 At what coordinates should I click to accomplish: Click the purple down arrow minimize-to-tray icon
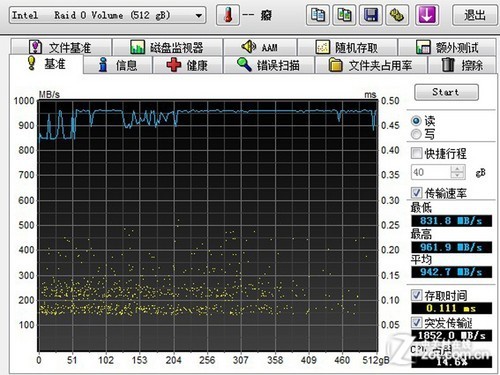point(427,15)
